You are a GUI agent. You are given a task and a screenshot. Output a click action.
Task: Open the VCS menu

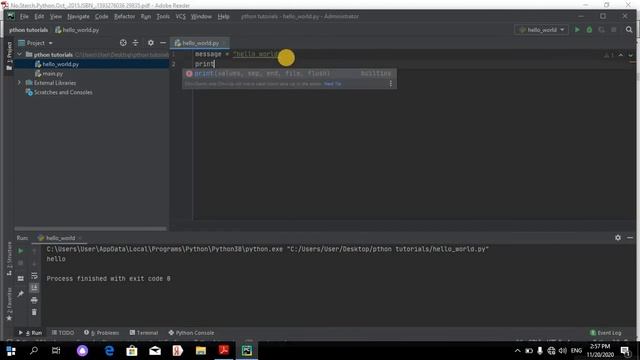click(x=180, y=17)
